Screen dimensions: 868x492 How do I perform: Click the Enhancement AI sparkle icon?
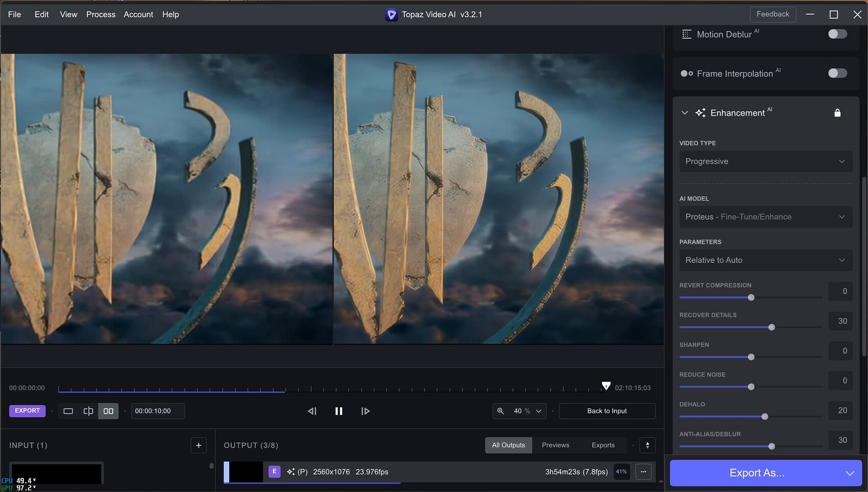701,112
